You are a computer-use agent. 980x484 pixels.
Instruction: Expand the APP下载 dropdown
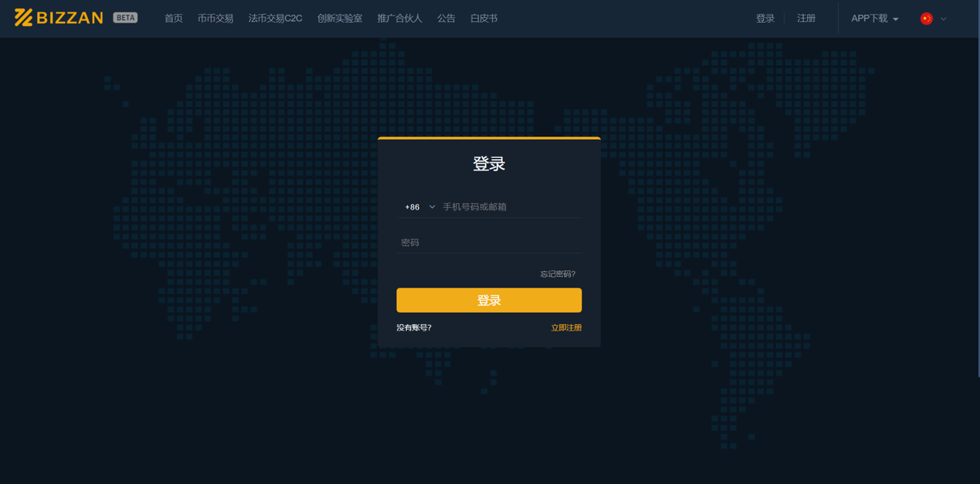tap(874, 19)
